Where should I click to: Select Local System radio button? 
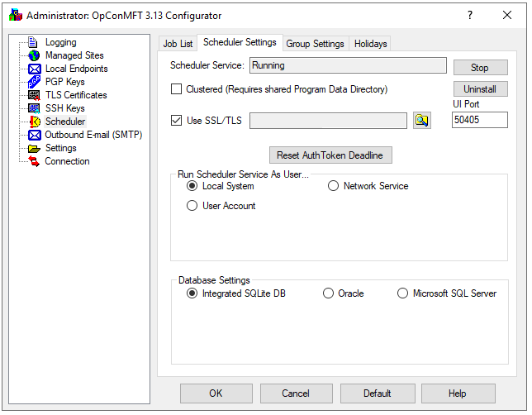click(192, 186)
